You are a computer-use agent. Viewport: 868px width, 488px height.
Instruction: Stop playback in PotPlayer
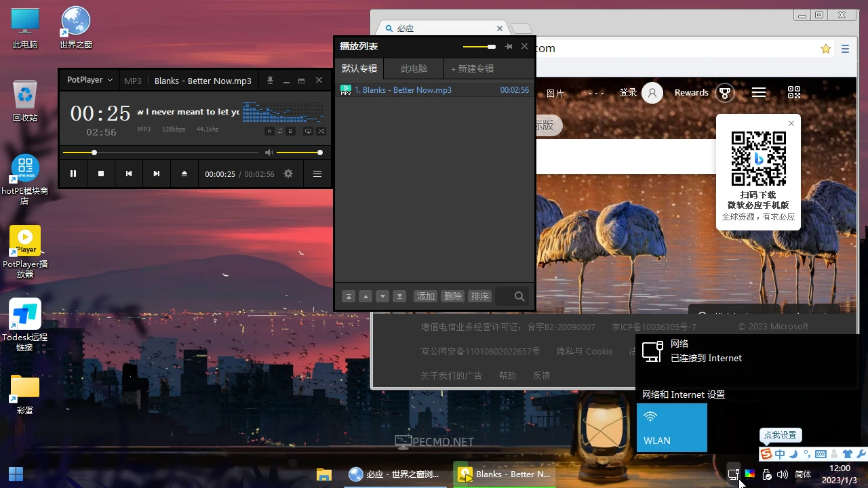(x=101, y=174)
